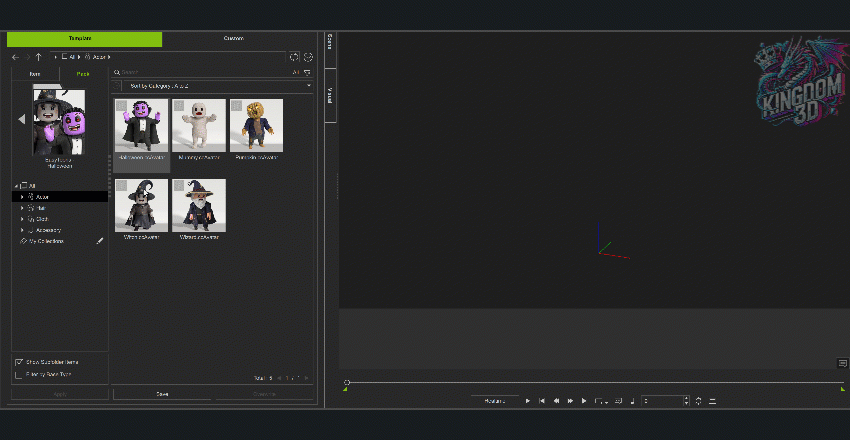Click the back navigation arrow
The width and height of the screenshot is (850, 440).
point(15,57)
